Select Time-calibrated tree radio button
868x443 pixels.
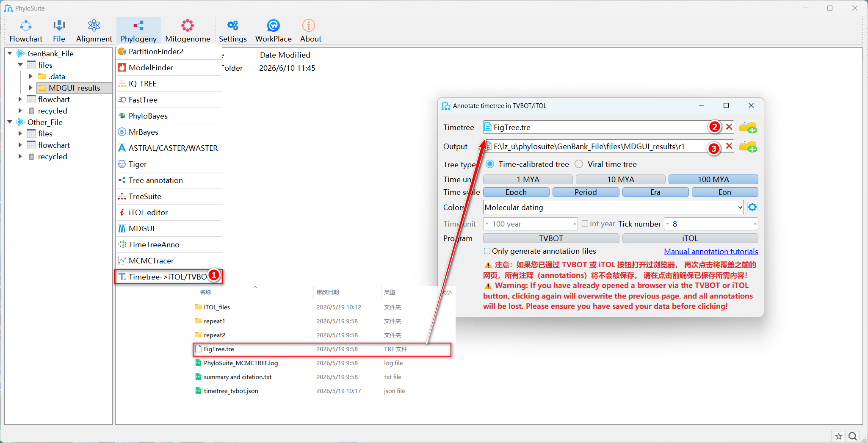490,164
